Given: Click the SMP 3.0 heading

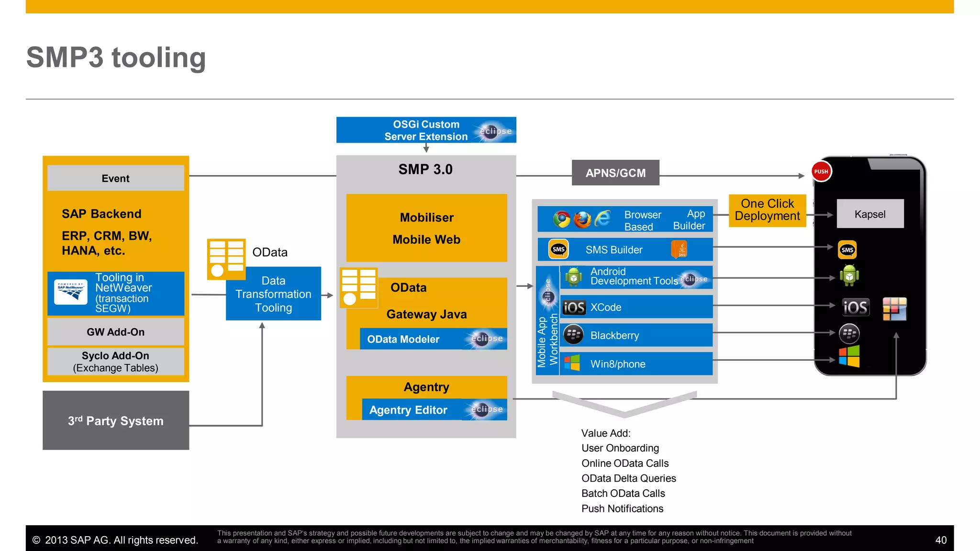Looking at the screenshot, I should point(425,169).
